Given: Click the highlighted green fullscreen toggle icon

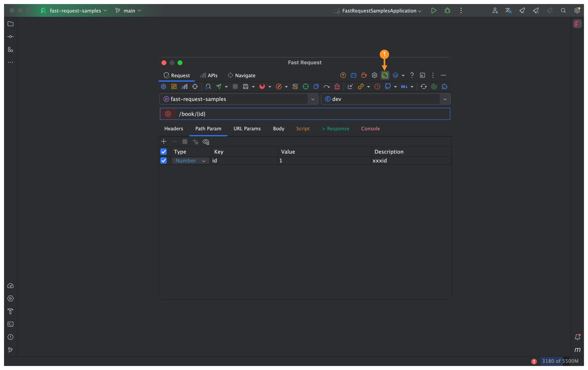Looking at the screenshot, I should [385, 75].
